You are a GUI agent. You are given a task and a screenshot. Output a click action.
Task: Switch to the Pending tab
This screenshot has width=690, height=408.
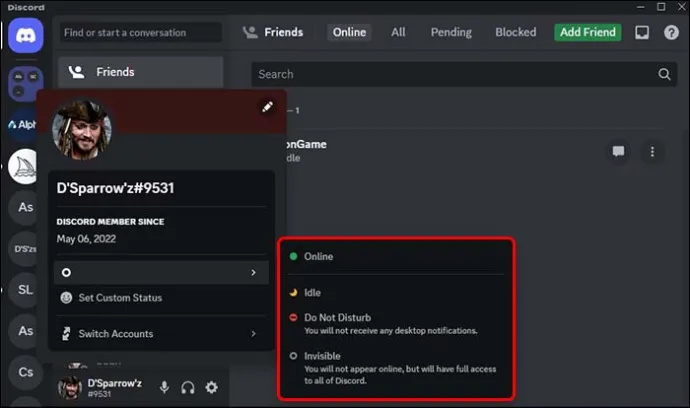tap(451, 32)
